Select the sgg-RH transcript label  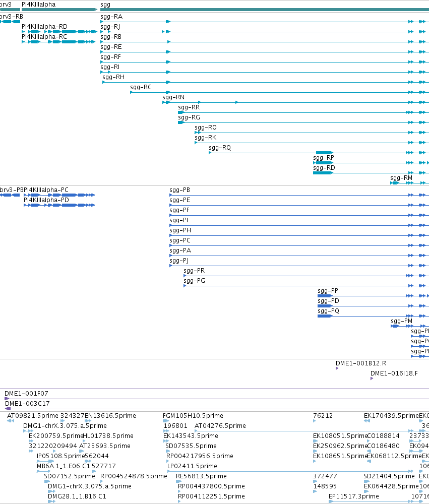pyautogui.click(x=113, y=77)
